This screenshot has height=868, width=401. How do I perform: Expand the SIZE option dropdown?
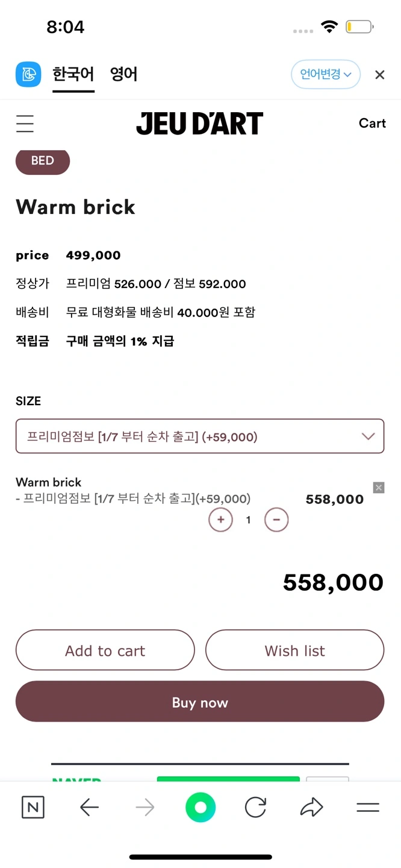tap(200, 436)
